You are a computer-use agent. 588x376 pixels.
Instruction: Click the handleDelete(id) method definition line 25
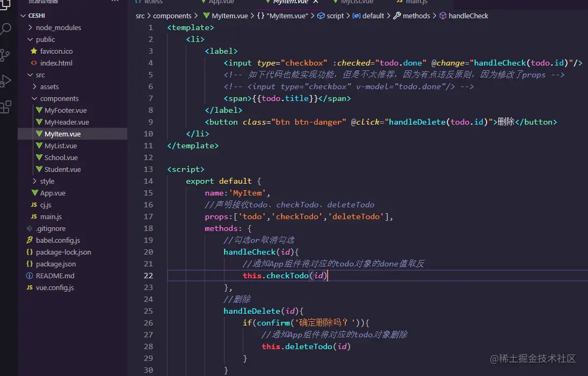coord(264,311)
